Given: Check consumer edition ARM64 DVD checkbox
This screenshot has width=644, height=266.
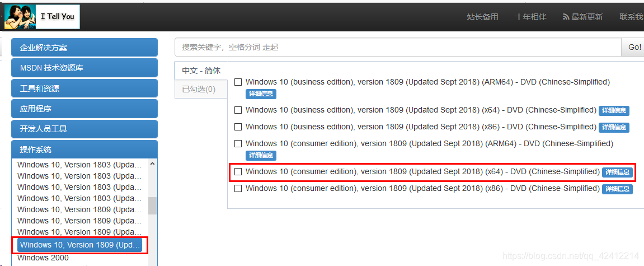Looking at the screenshot, I should pyautogui.click(x=238, y=144).
